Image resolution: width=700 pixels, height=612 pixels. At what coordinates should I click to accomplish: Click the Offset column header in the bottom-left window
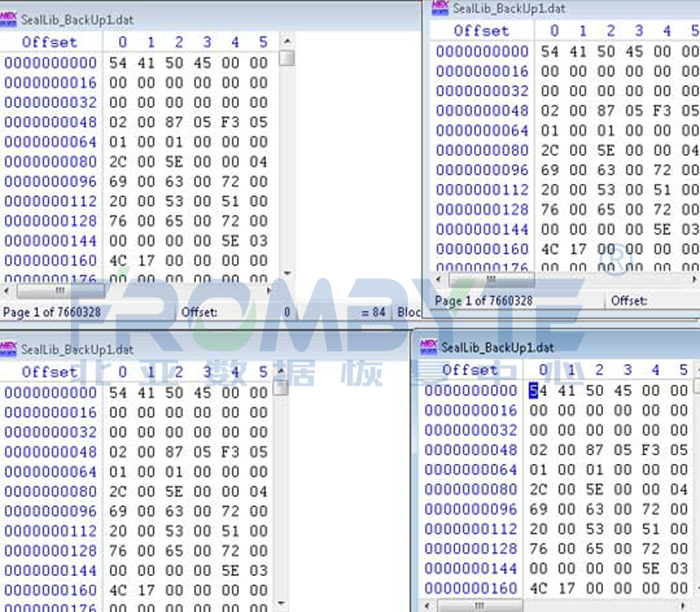point(50,372)
